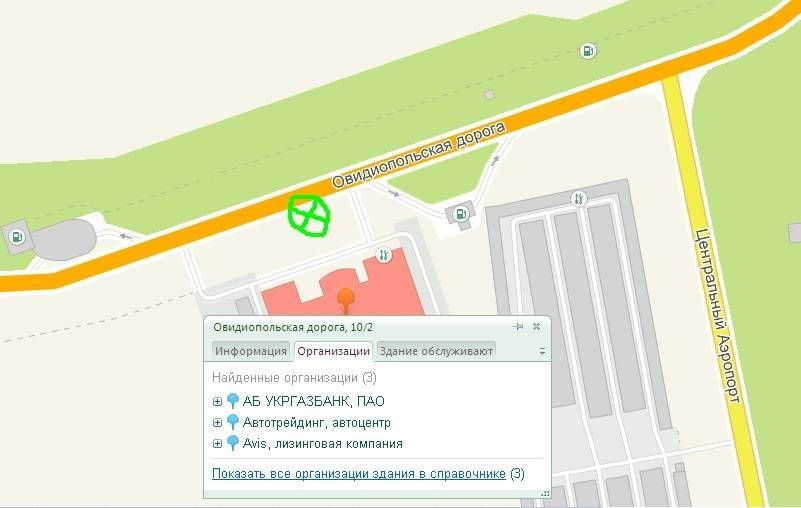The image size is (801, 508).
Task: Click the blue pin beside Avis
Action: click(x=232, y=443)
